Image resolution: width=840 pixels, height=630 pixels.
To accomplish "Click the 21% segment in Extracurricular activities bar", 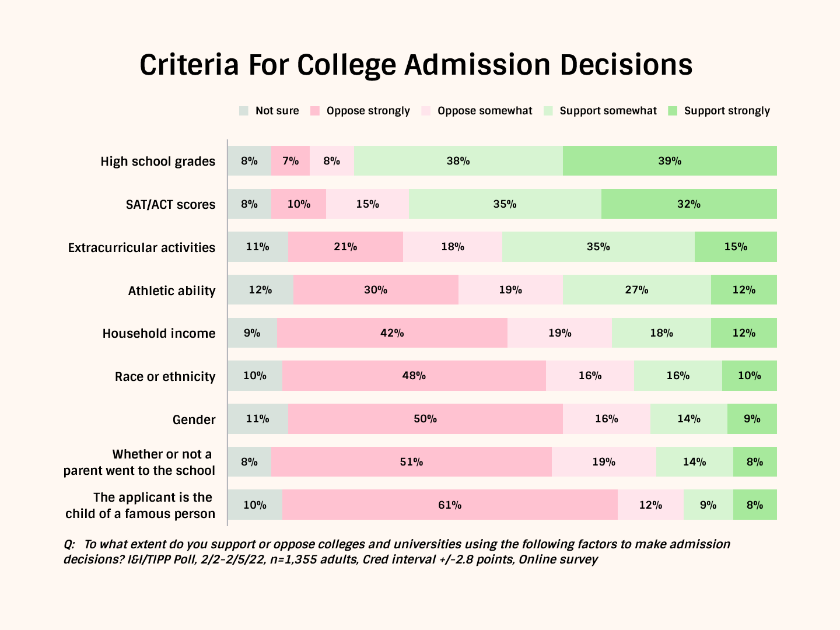I will click(x=345, y=247).
